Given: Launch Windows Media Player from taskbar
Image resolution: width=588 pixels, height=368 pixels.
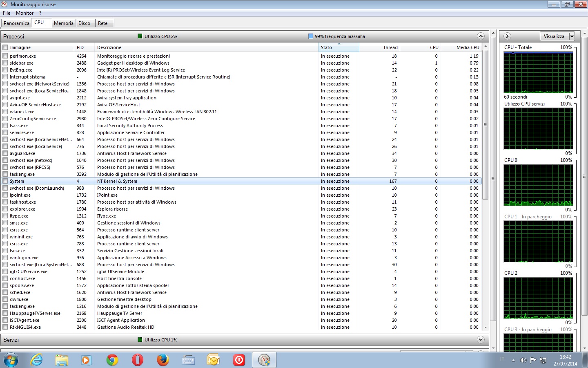Looking at the screenshot, I should click(86, 360).
